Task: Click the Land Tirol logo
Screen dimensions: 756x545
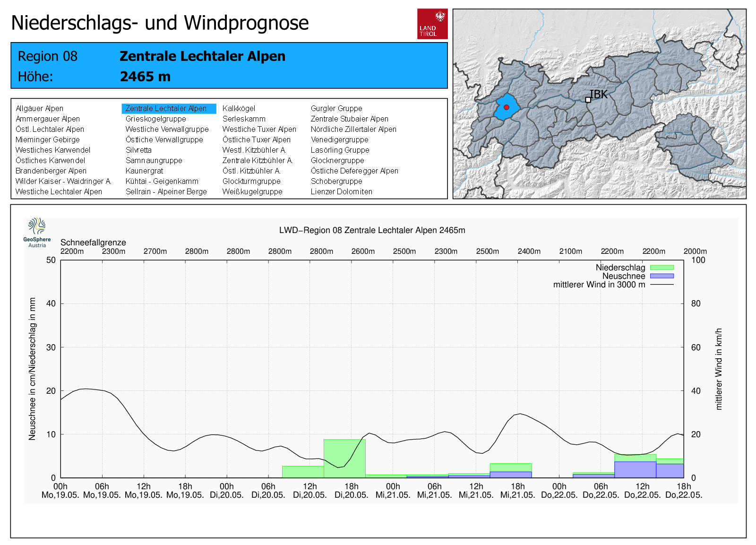Action: click(x=432, y=24)
